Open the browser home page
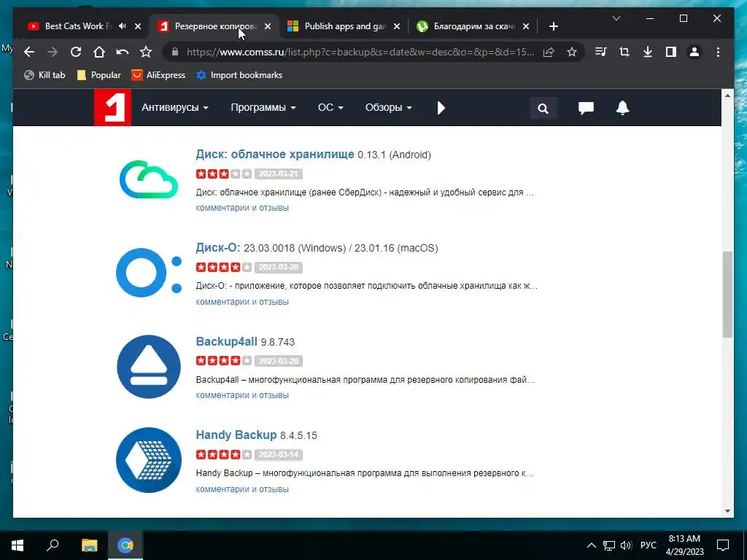Image resolution: width=747 pixels, height=560 pixels. tap(98, 52)
